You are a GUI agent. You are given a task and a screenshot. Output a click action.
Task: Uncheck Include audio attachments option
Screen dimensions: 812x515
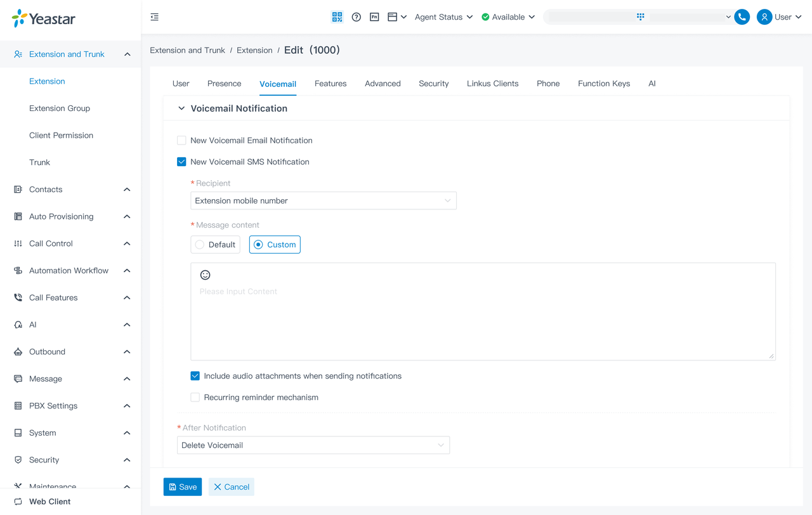click(x=195, y=376)
